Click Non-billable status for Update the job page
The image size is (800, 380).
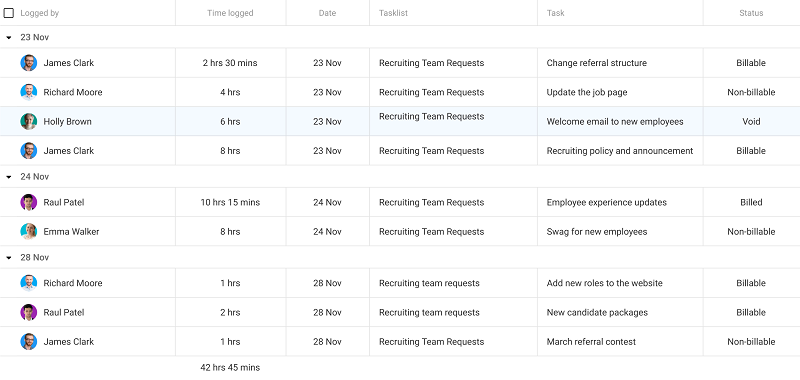(x=751, y=92)
